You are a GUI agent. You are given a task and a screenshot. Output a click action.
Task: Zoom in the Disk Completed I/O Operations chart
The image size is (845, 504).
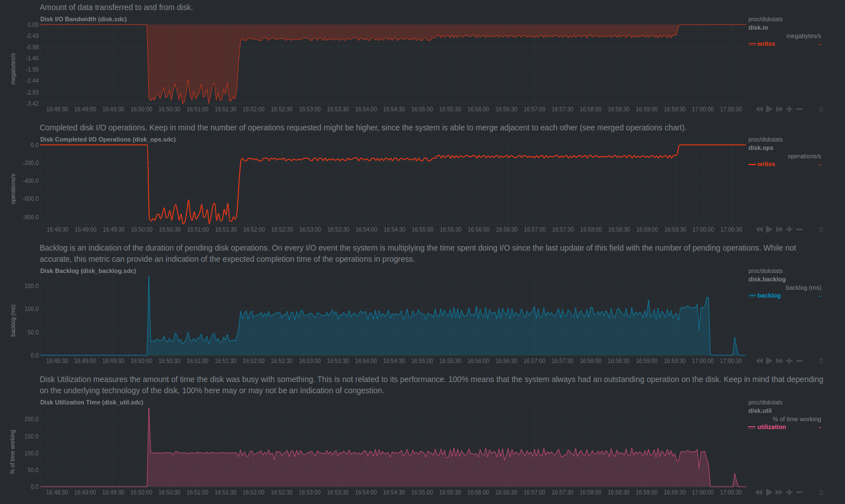pos(790,229)
